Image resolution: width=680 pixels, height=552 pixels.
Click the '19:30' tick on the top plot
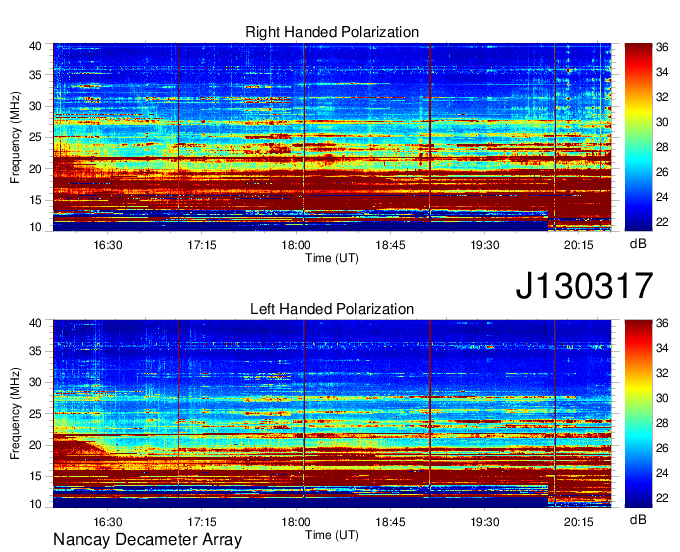point(484,245)
